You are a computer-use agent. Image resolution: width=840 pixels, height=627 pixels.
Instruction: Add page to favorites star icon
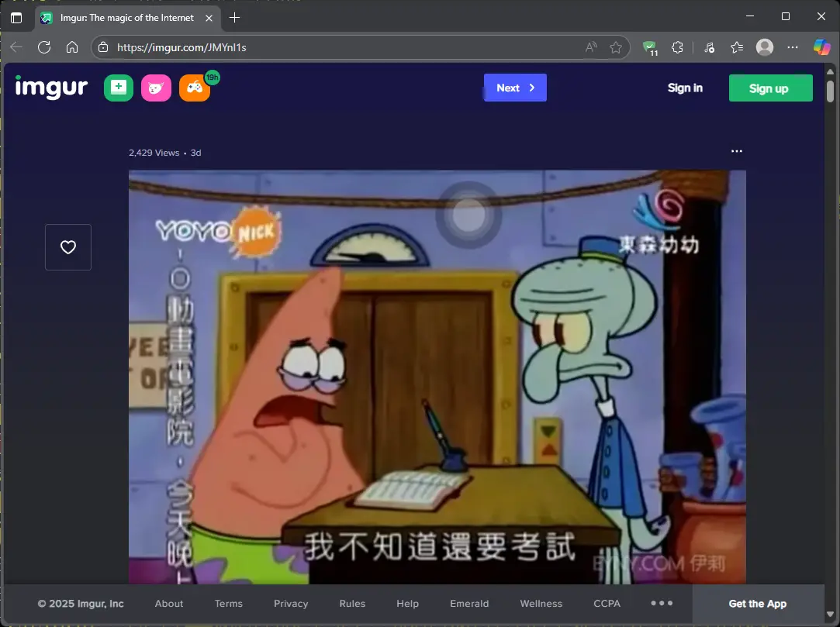[616, 47]
